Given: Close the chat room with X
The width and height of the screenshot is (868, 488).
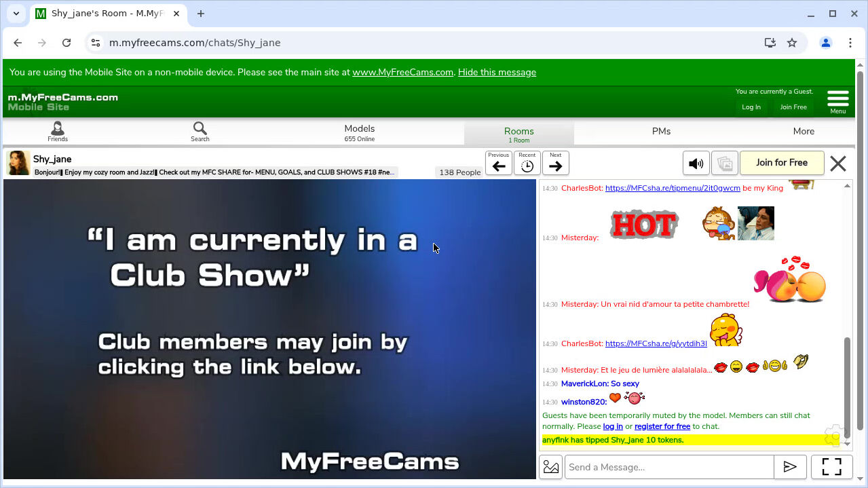Looking at the screenshot, I should click(x=838, y=164).
